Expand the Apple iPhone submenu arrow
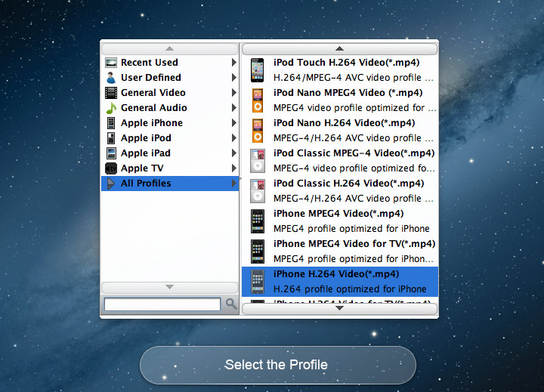Viewport: 544px width, 392px height. [233, 123]
